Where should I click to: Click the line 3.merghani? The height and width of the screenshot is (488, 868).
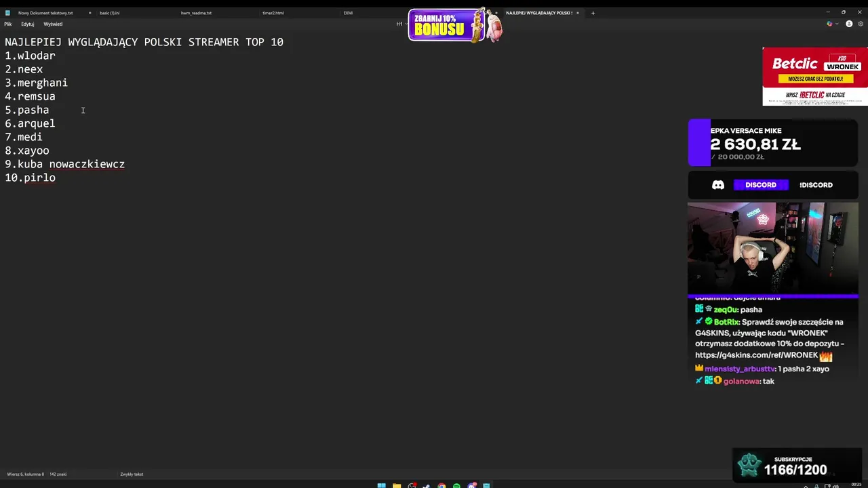(x=36, y=83)
